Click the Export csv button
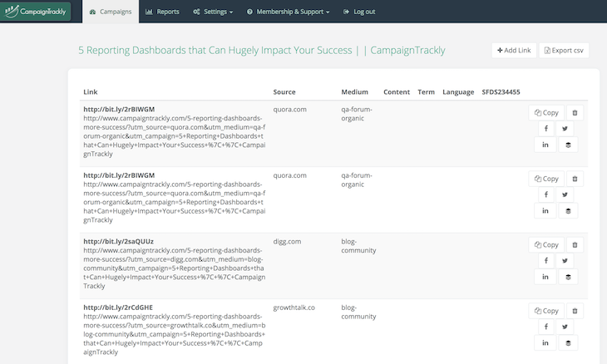Viewport: 607px width, 364px height. 564,51
